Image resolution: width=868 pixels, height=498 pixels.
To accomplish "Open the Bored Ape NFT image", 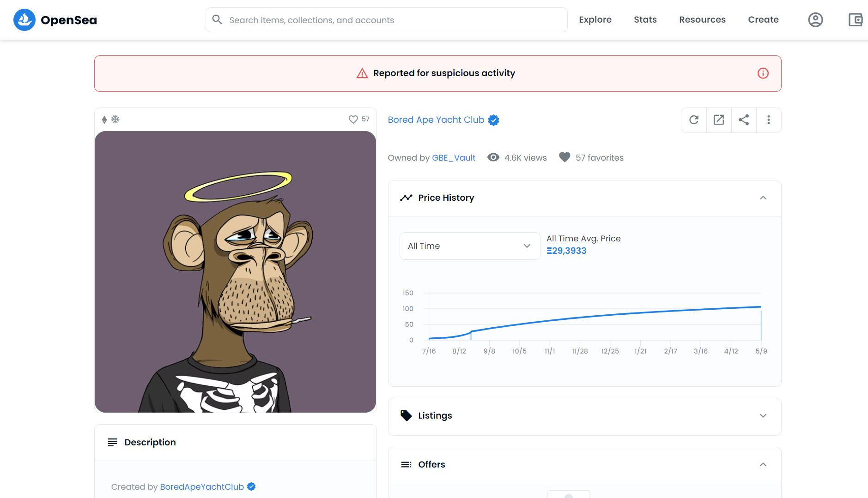I will coord(235,272).
